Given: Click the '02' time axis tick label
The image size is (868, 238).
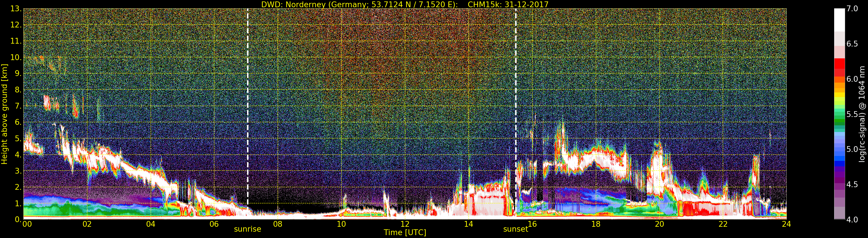Looking at the screenshot, I should click(87, 224).
